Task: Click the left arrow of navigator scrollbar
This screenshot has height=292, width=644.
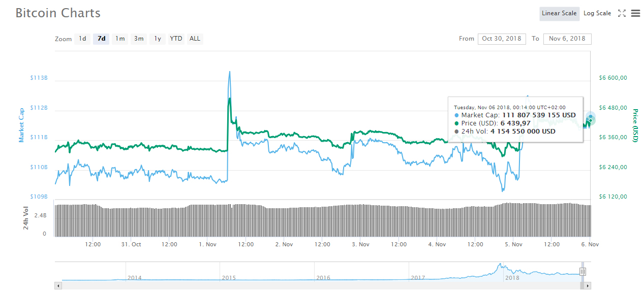Action: [58, 286]
